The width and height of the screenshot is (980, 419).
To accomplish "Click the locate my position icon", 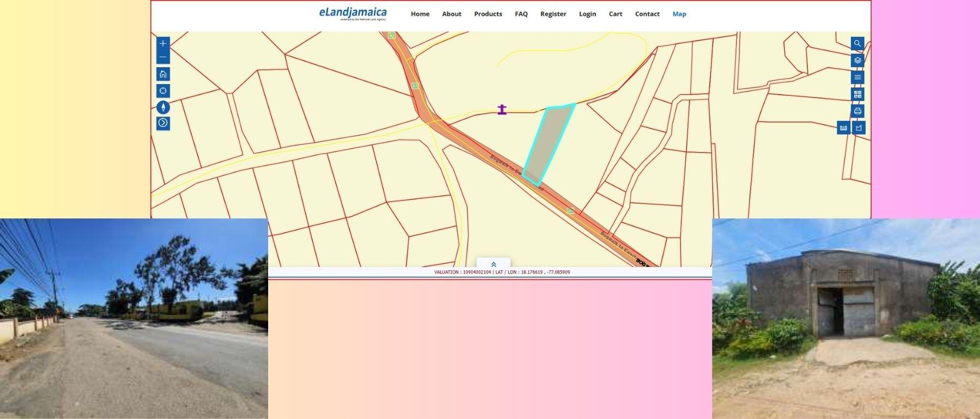I will click(163, 91).
